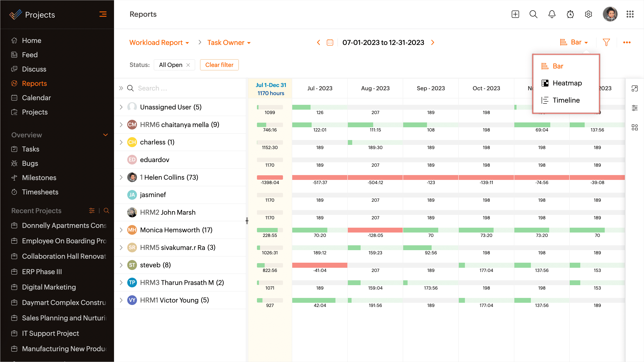Open the global search magnifier icon

[533, 14]
